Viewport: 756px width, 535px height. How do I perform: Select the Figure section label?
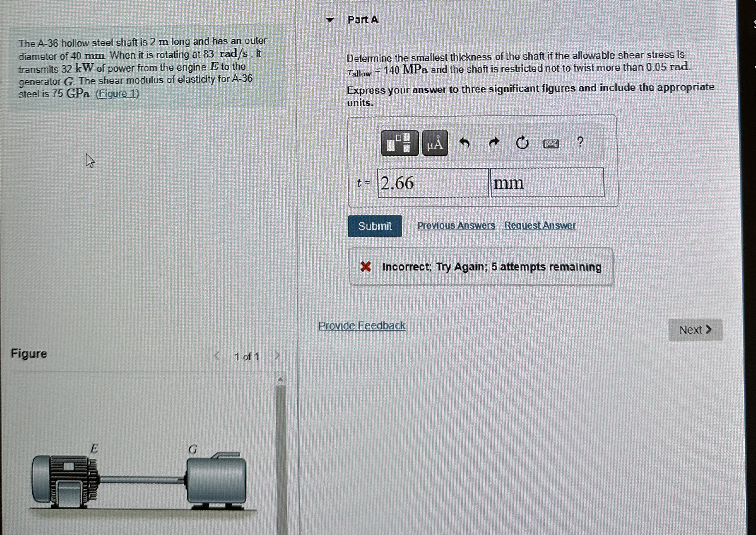pos(28,354)
